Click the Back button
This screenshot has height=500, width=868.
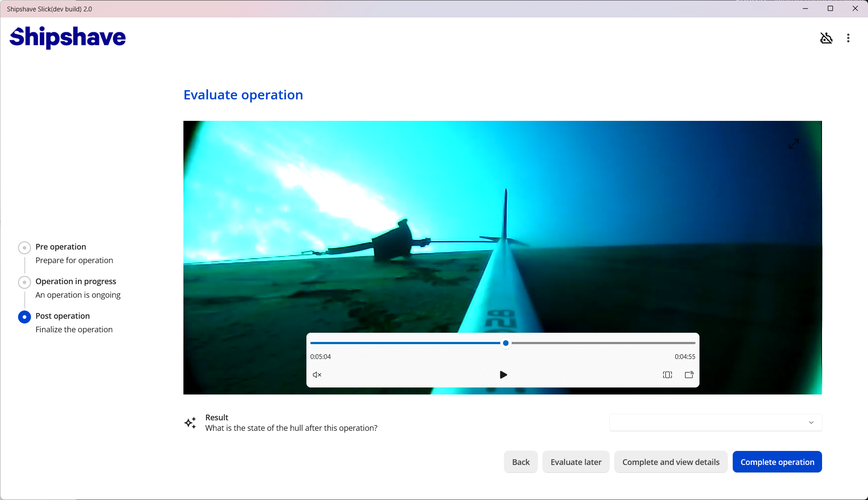point(520,462)
